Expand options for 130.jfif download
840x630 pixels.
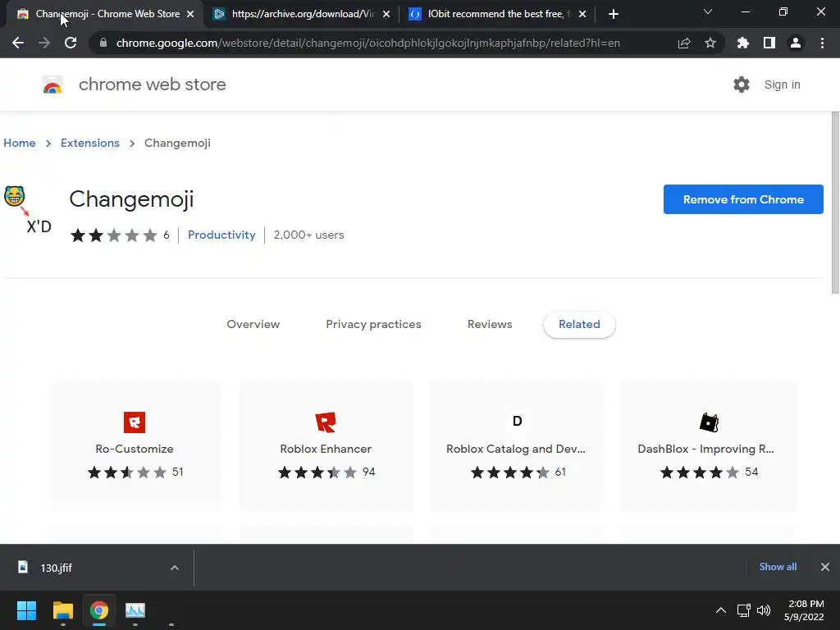[x=175, y=568]
